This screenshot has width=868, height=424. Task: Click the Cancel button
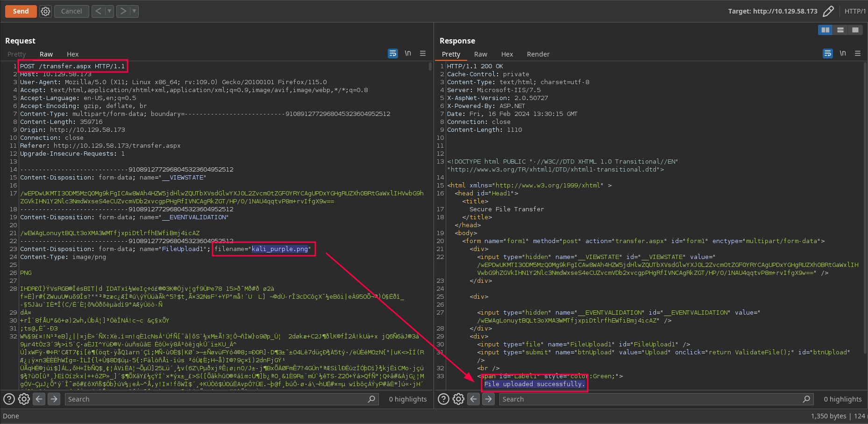tap(71, 11)
